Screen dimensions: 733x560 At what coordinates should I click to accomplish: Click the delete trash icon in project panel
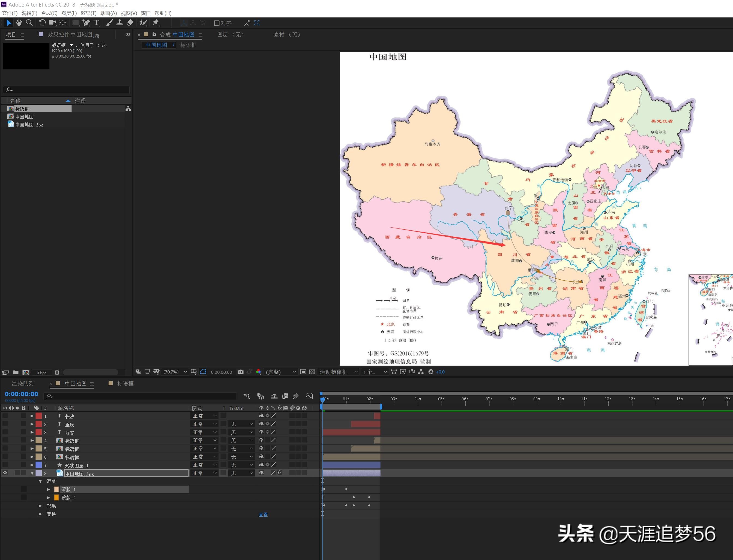point(57,372)
